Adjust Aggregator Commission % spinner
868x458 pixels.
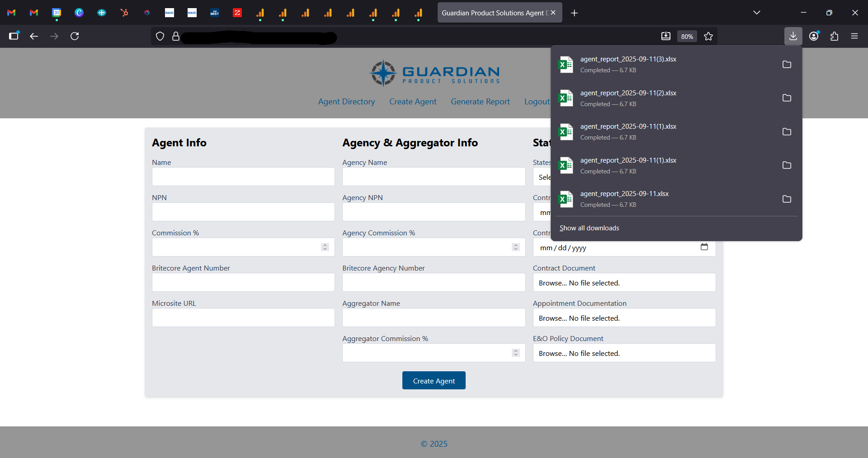point(515,353)
